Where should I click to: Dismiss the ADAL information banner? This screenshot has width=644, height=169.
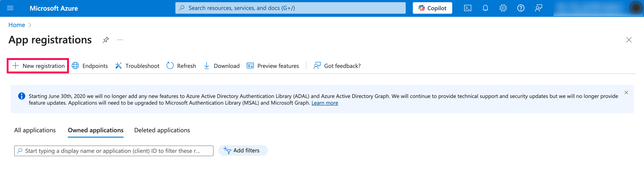point(626,93)
